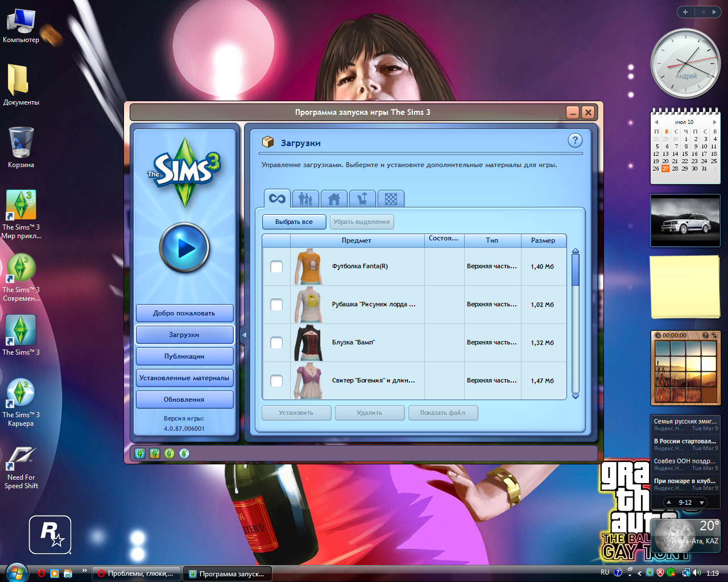The width and height of the screenshot is (728, 582).
Task: Select the Компьютер desktop icon
Action: (x=21, y=26)
